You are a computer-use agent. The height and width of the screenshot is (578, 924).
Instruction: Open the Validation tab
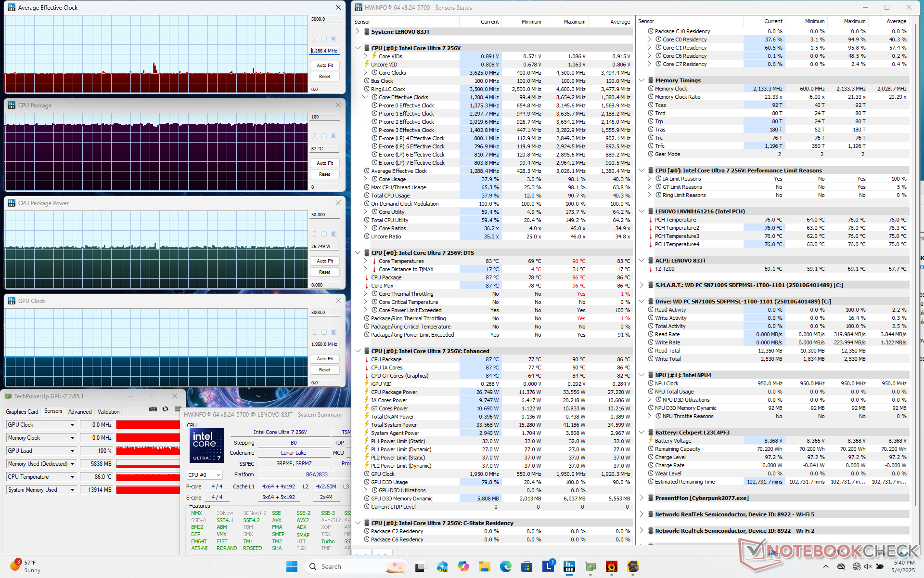pyautogui.click(x=109, y=412)
